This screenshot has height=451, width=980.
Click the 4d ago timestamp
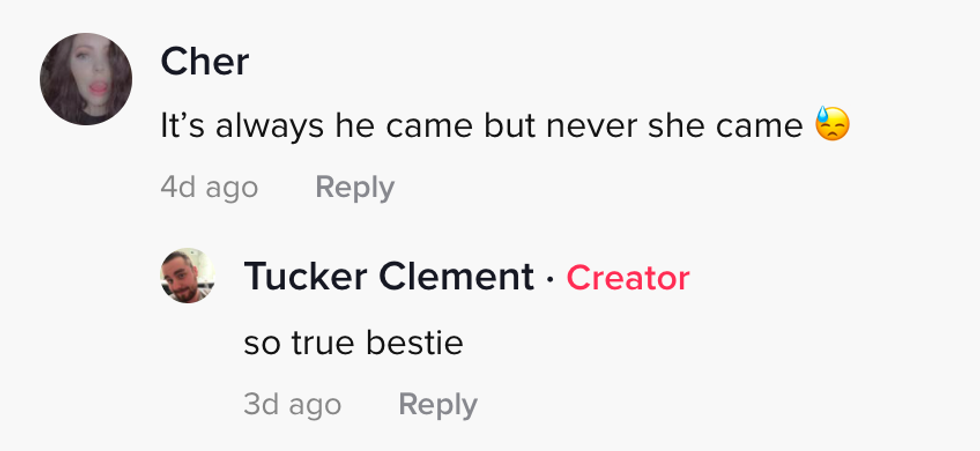209,187
